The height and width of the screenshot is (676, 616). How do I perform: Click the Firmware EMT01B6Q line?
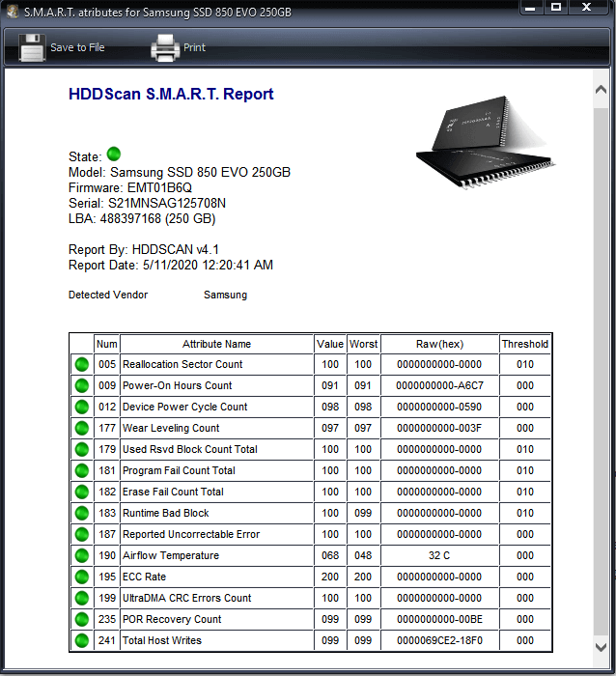[130, 187]
